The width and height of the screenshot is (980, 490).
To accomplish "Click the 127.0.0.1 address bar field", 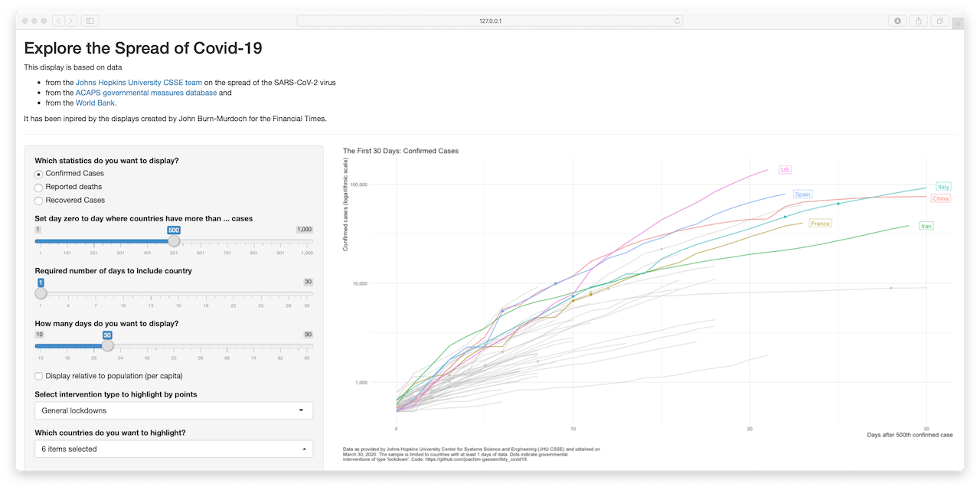I will click(490, 21).
